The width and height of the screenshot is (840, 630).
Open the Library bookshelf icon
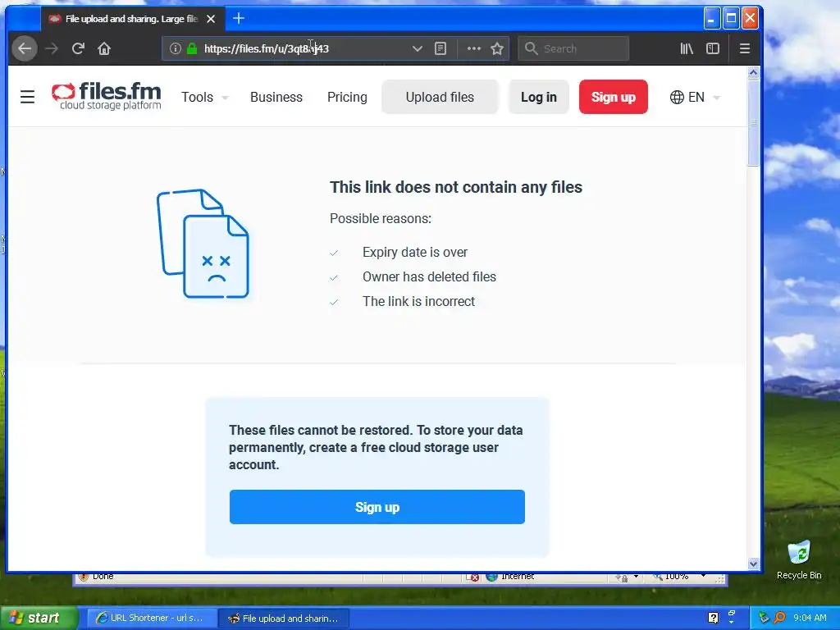[x=687, y=48]
